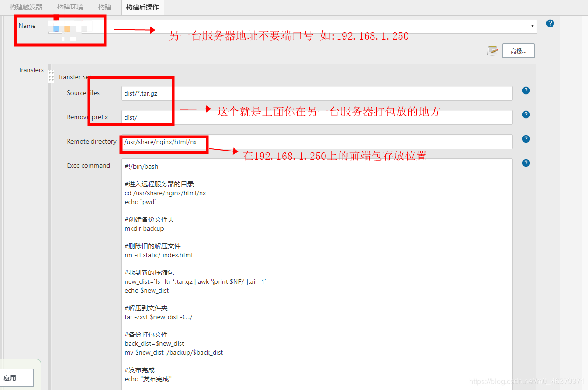Click the line 'back_dist=$new_dist'

coord(154,343)
